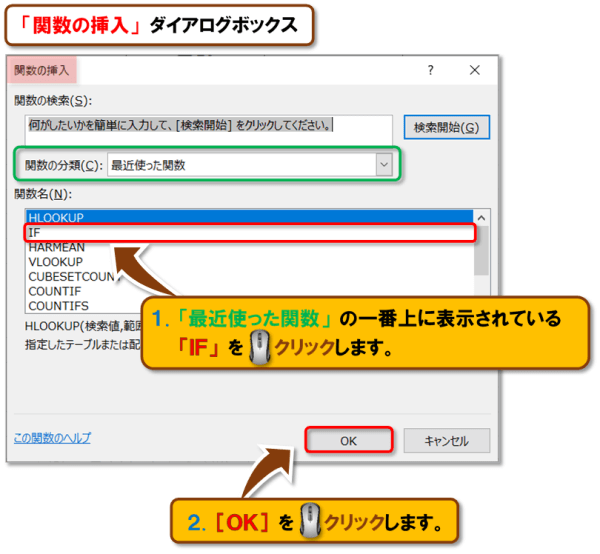The image size is (600, 554).
Task: Close the 関数の挿入 dialog
Action: click(474, 70)
